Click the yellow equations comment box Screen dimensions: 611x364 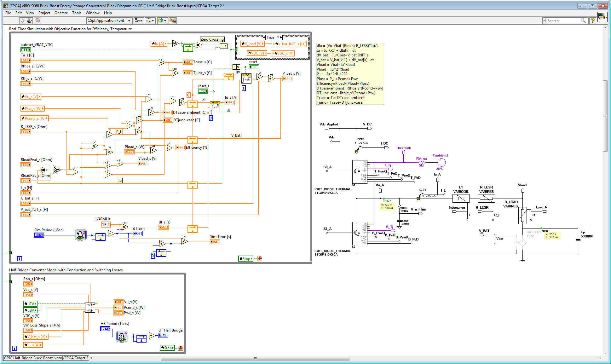(350, 74)
